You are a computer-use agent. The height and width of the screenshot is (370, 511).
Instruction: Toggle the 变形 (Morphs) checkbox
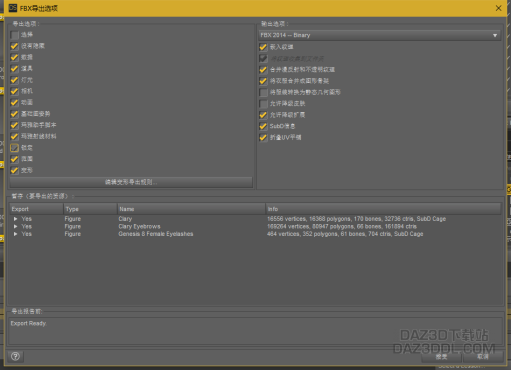click(14, 170)
